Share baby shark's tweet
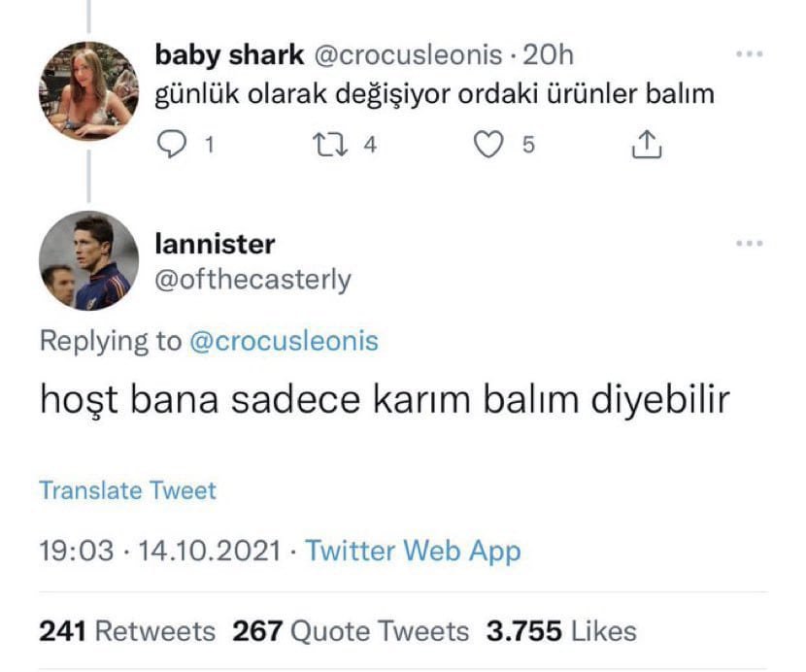Screen dimensions: 806x672 point(646,146)
